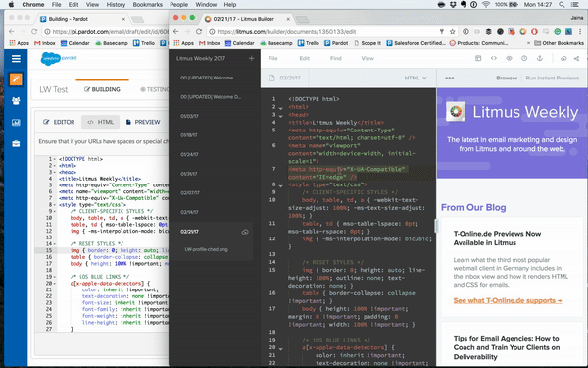Viewport: 588px width, 368px height.
Task: Open the 02/14/17 document in sidebar
Action: tap(189, 212)
